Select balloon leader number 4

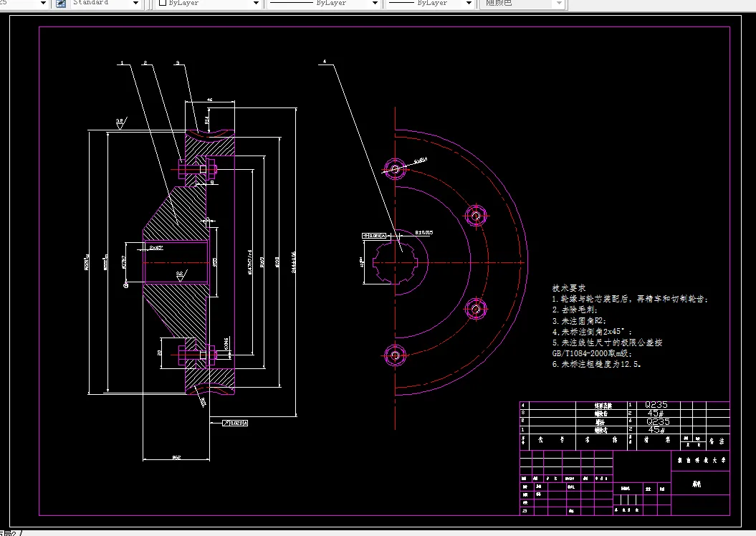coord(325,62)
